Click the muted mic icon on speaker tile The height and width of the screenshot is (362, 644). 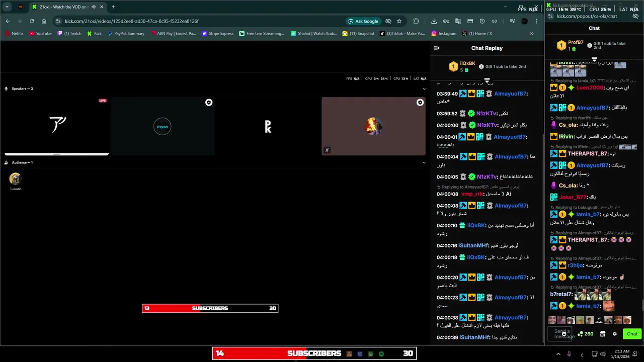[x=327, y=150]
